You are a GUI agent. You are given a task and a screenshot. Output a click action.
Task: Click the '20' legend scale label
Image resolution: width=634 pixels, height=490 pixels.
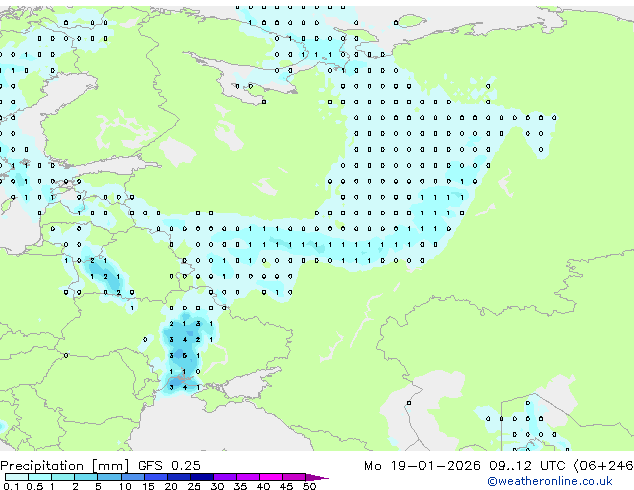point(171,486)
